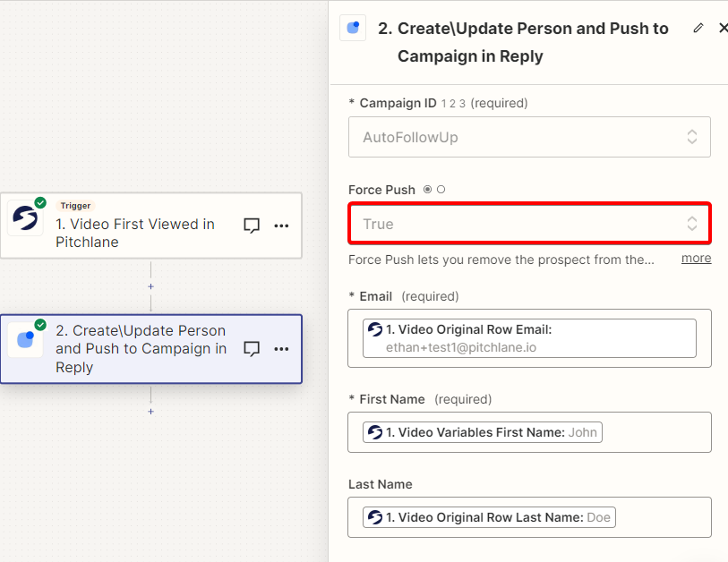The image size is (728, 562).
Task: Select the first Force Push radio option
Action: 428,190
